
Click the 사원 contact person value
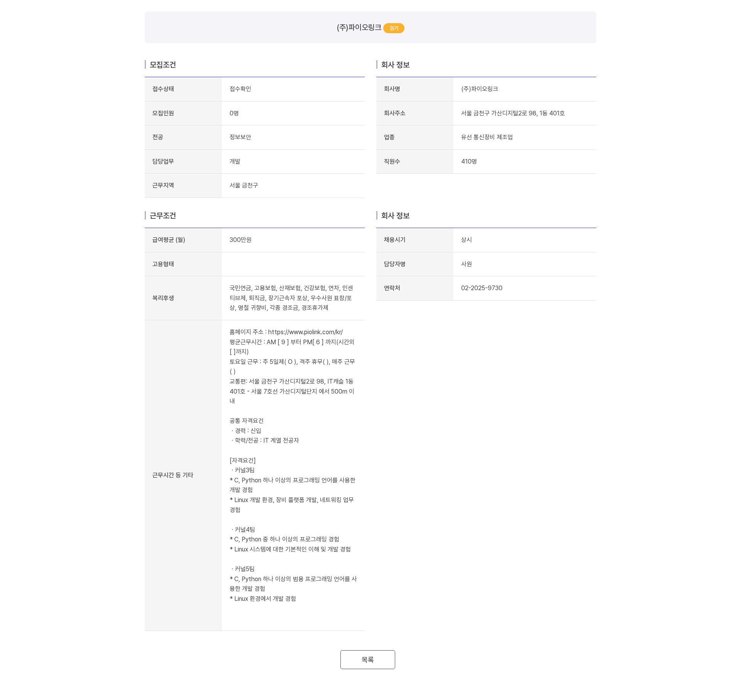[x=467, y=264]
